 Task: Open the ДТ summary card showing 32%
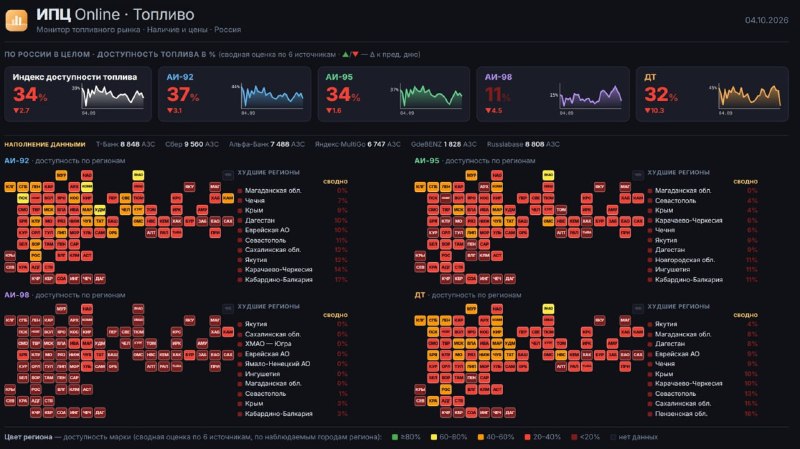[x=712, y=94]
